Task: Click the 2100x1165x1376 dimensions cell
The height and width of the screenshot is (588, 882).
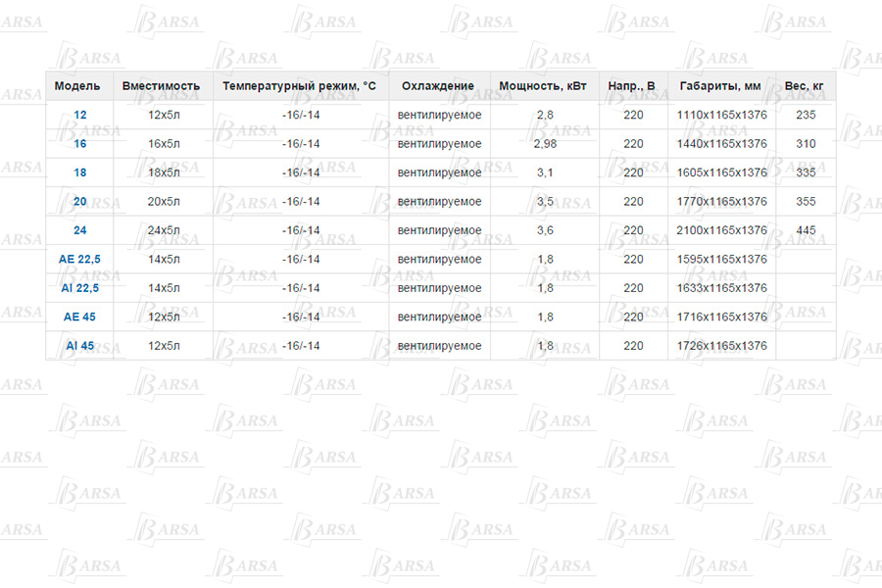Action: (721, 230)
